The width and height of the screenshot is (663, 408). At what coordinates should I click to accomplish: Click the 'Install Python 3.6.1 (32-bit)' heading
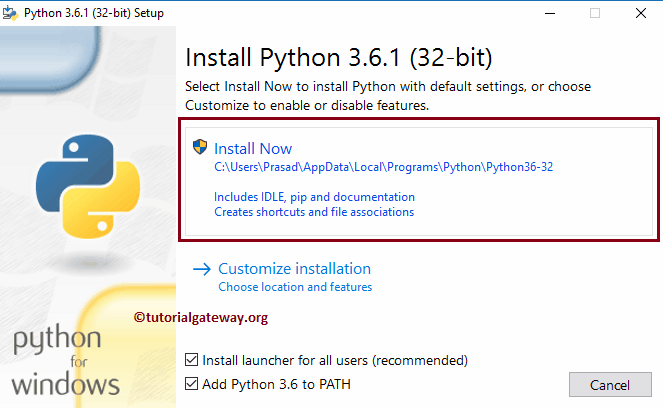point(339,58)
